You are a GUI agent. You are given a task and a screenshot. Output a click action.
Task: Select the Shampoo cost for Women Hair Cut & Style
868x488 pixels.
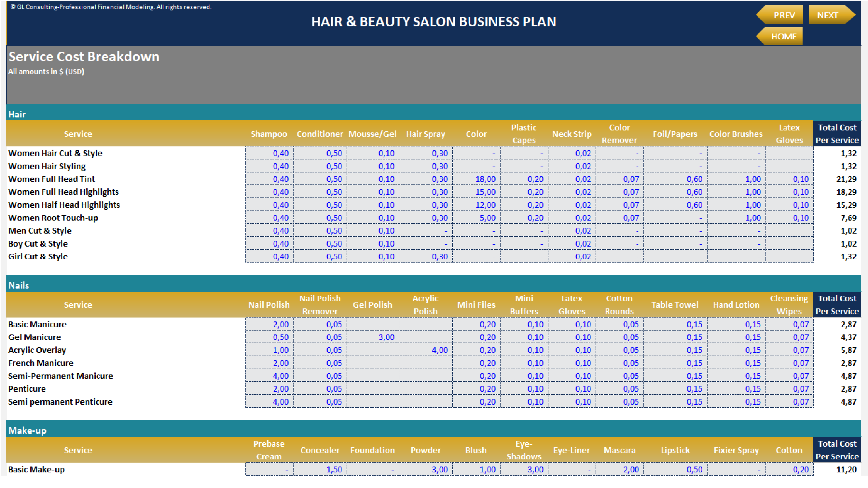269,153
